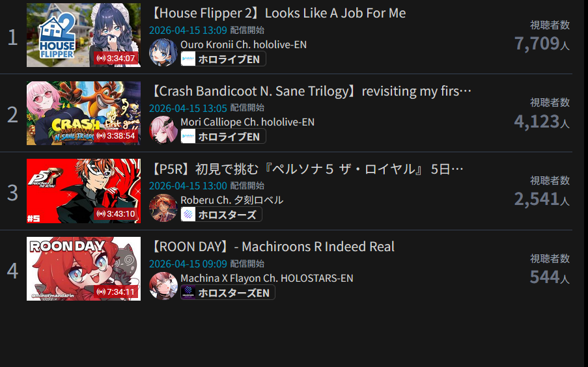Open Roberu channel avatar icon
The width and height of the screenshot is (588, 367).
pyautogui.click(x=163, y=208)
